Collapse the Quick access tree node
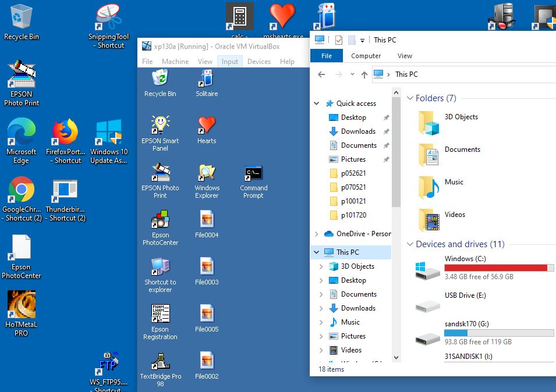The height and width of the screenshot is (392, 556). (x=316, y=104)
